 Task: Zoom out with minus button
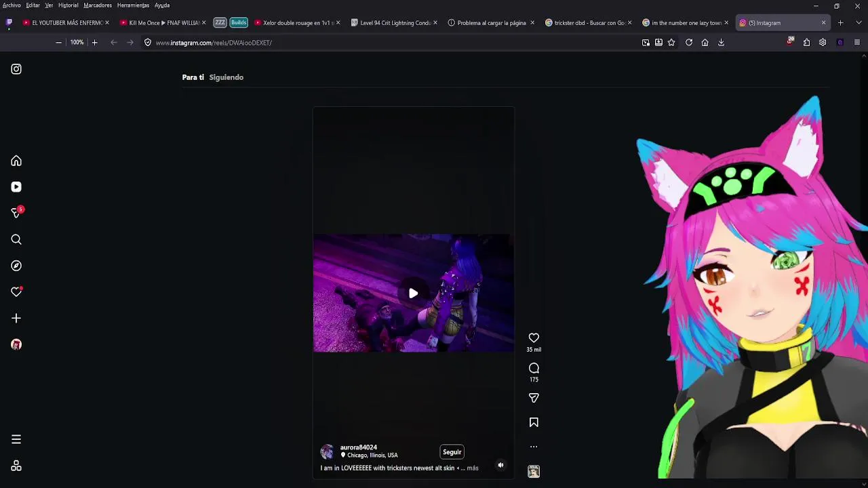pyautogui.click(x=58, y=43)
